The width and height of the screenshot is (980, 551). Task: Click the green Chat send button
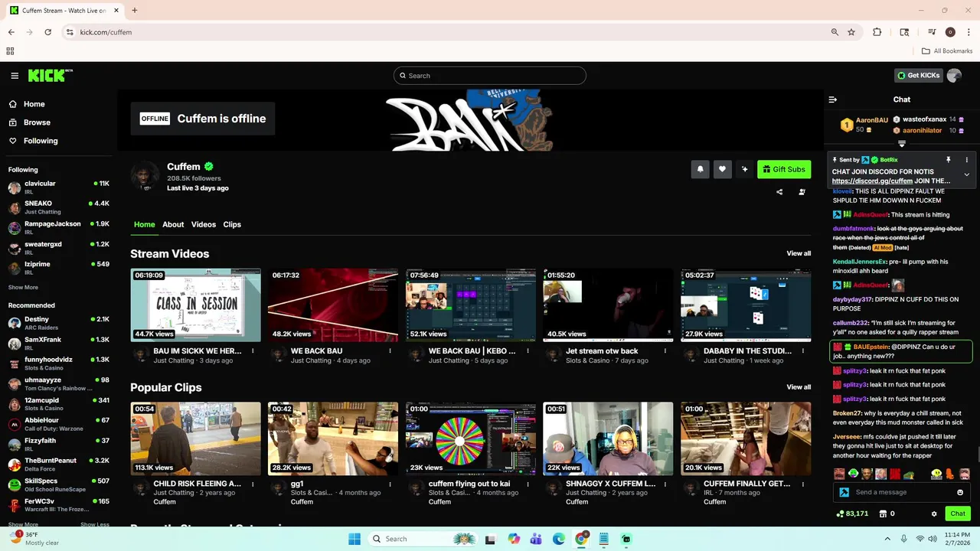click(x=958, y=514)
